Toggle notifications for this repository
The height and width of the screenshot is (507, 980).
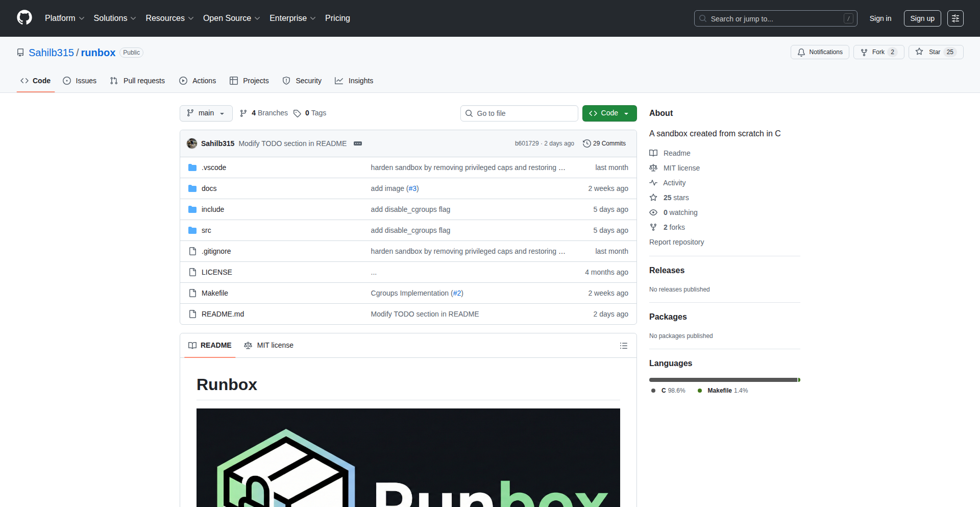coord(819,52)
